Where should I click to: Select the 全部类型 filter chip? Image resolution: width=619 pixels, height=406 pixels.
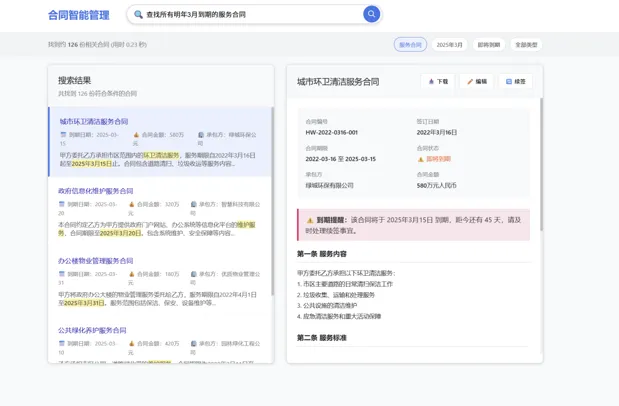pyautogui.click(x=526, y=45)
